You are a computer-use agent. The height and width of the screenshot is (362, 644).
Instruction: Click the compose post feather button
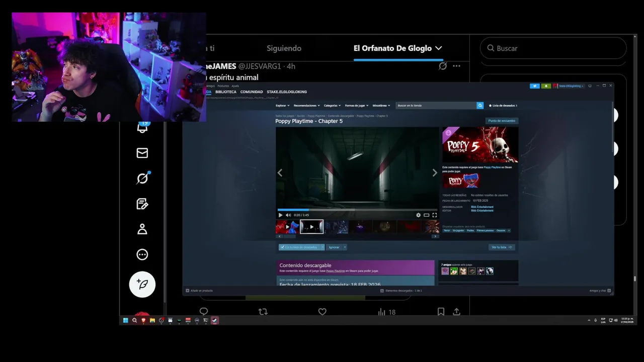click(142, 284)
